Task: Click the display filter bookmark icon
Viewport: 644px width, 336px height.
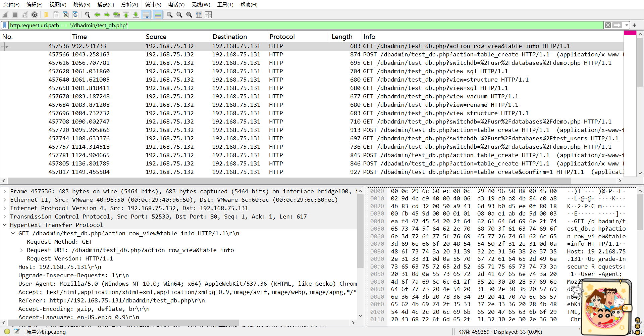Action: [x=5, y=25]
